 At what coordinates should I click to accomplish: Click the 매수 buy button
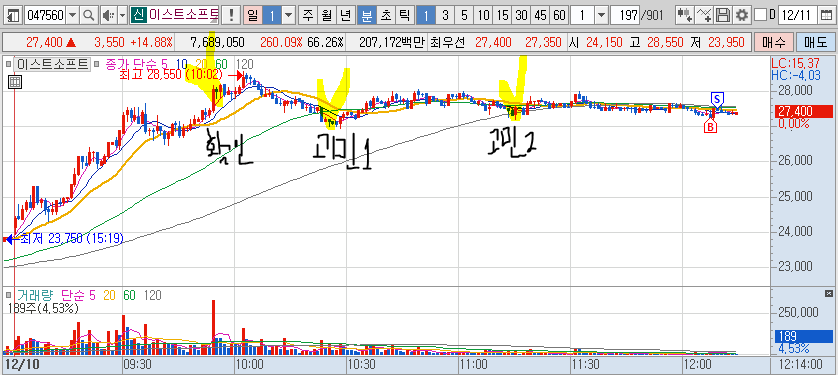coord(773,42)
